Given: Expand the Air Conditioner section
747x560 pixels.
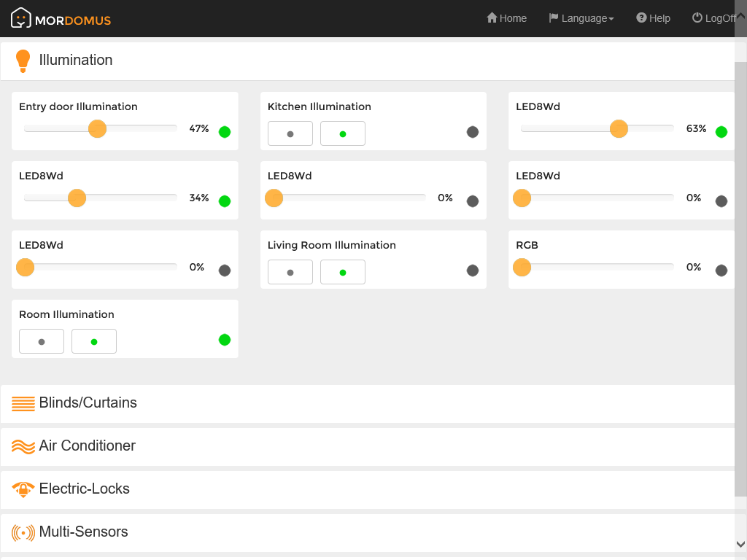Looking at the screenshot, I should click(88, 446).
